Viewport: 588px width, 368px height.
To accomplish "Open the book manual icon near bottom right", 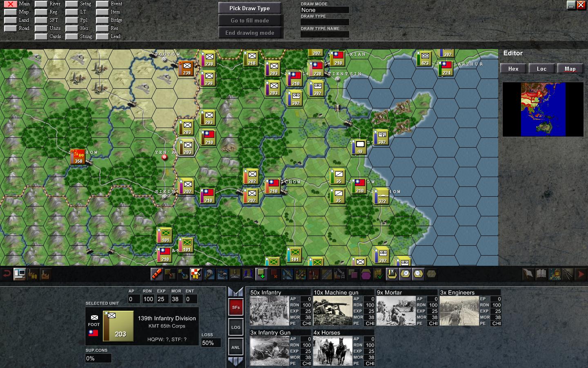I will [540, 274].
